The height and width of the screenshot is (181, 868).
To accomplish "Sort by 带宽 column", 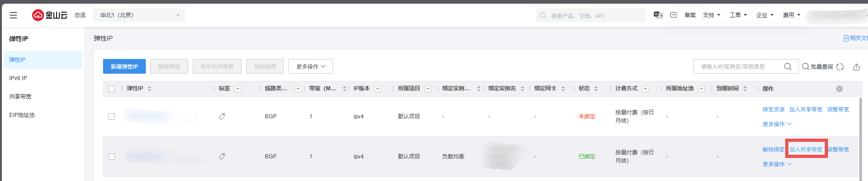I will click(x=345, y=89).
